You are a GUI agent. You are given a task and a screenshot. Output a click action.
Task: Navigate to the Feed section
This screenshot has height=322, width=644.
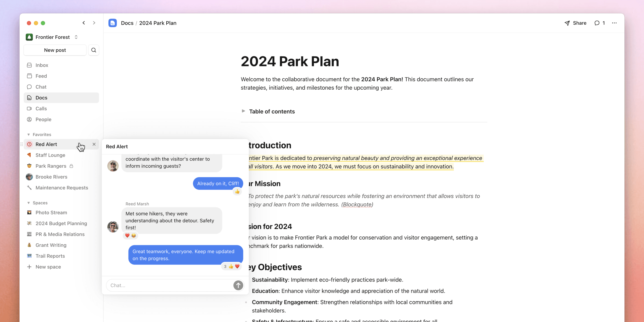41,76
